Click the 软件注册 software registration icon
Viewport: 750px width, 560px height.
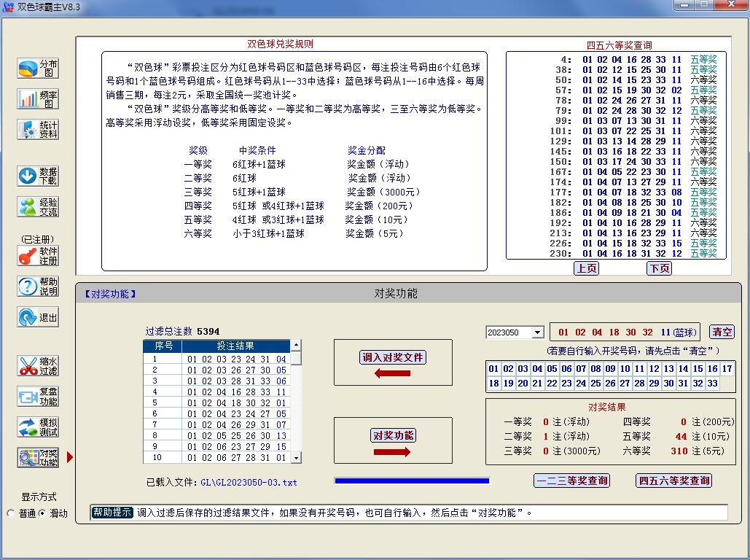(38, 256)
